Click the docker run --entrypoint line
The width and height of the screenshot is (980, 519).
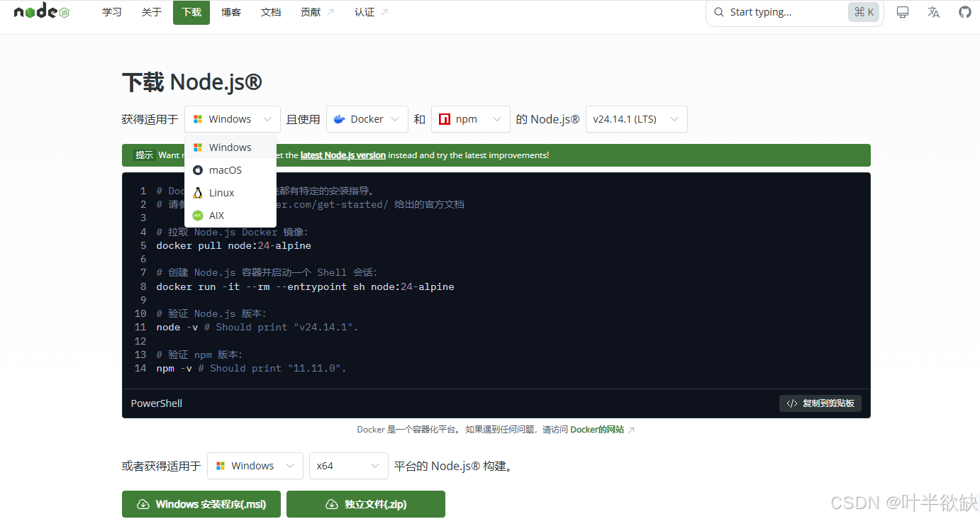click(x=306, y=286)
